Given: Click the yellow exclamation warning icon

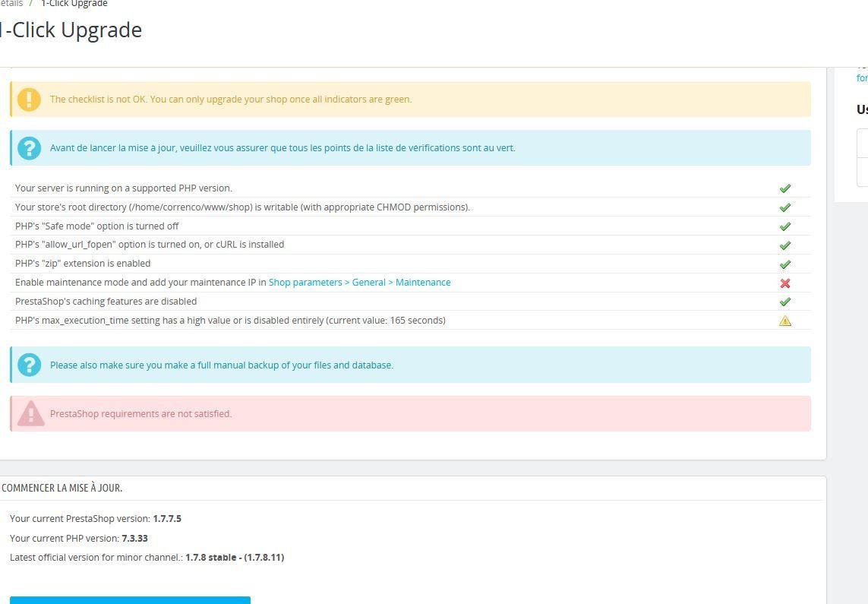Looking at the screenshot, I should click(x=29, y=100).
